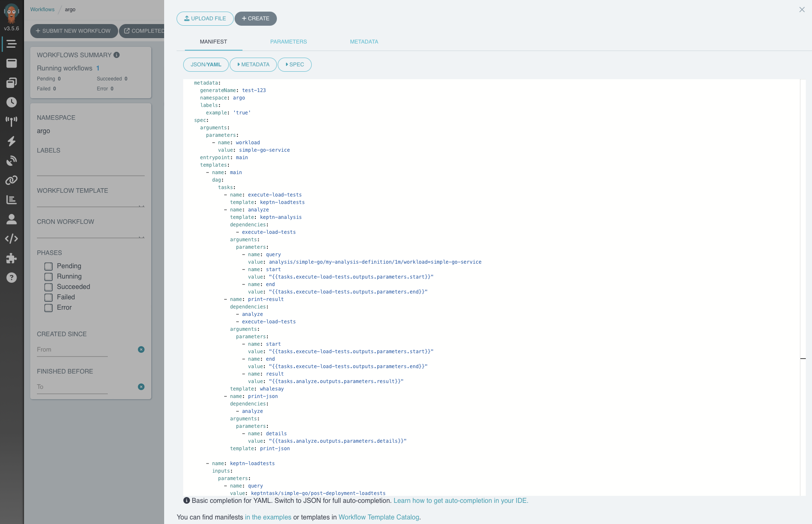Open the Workflow Template Catalog link

click(378, 517)
